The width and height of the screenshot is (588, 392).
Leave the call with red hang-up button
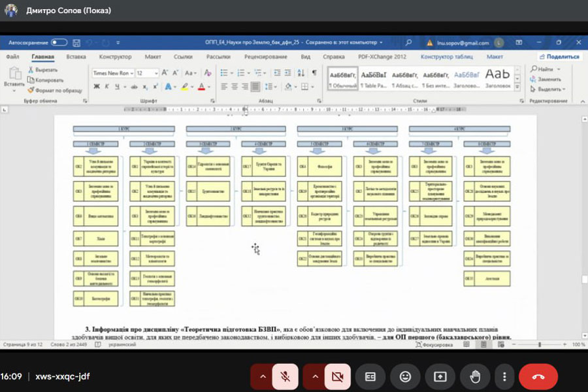coord(538,376)
